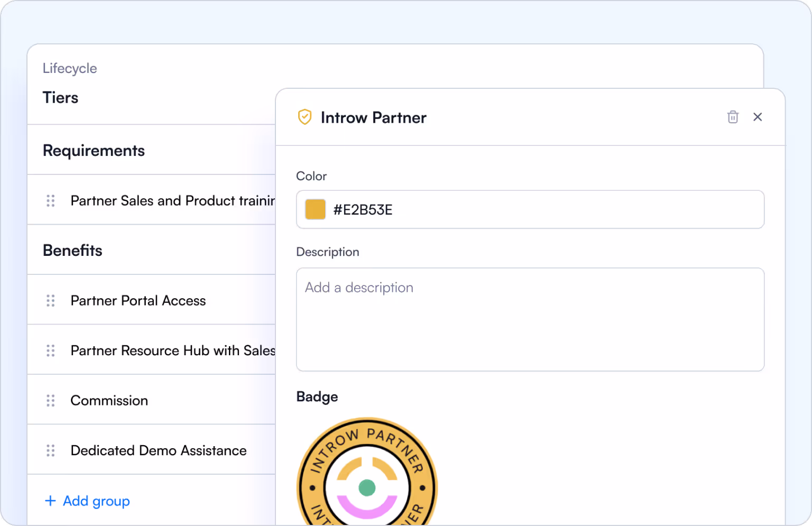Click the Requirements group heading
812x526 pixels.
pos(94,151)
